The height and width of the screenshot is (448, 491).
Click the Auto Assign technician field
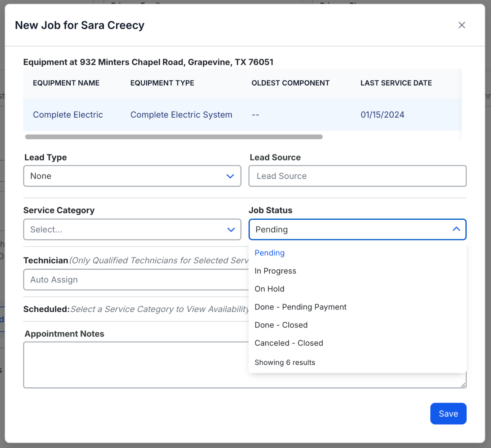pyautogui.click(x=136, y=280)
